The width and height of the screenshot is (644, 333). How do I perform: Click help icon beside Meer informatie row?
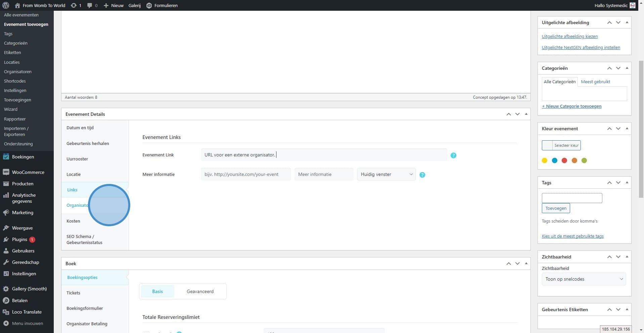point(422,175)
